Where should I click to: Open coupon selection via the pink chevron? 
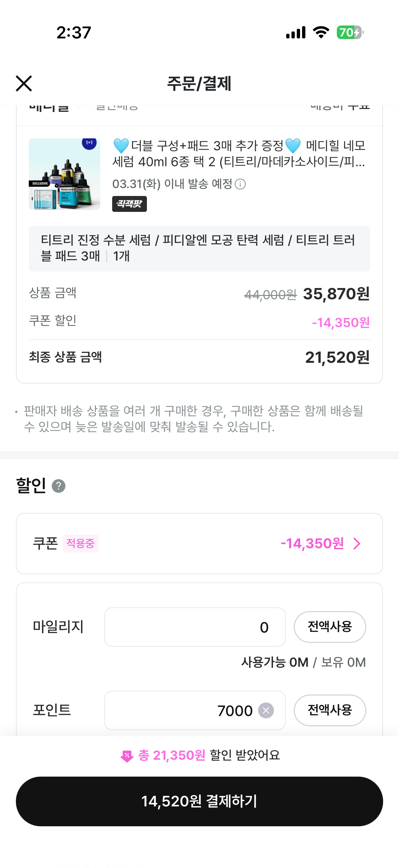tap(357, 543)
